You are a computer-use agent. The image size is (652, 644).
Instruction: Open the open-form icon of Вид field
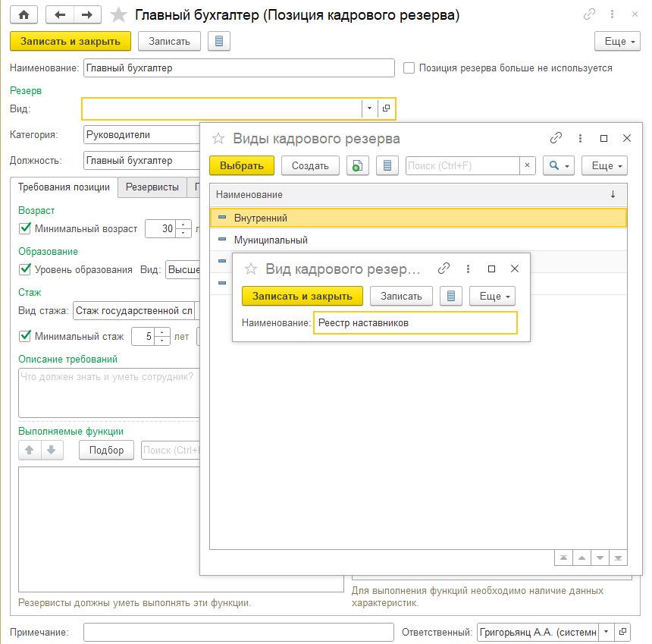[386, 108]
